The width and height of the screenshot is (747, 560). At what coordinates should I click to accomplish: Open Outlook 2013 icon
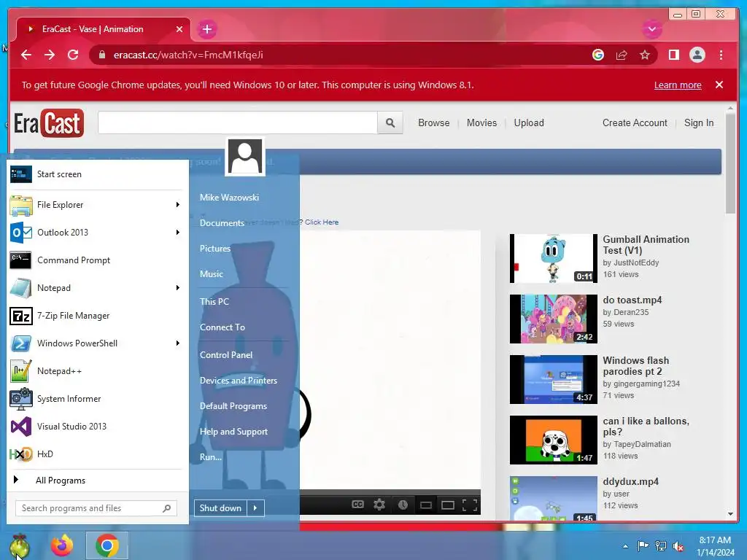[21, 233]
